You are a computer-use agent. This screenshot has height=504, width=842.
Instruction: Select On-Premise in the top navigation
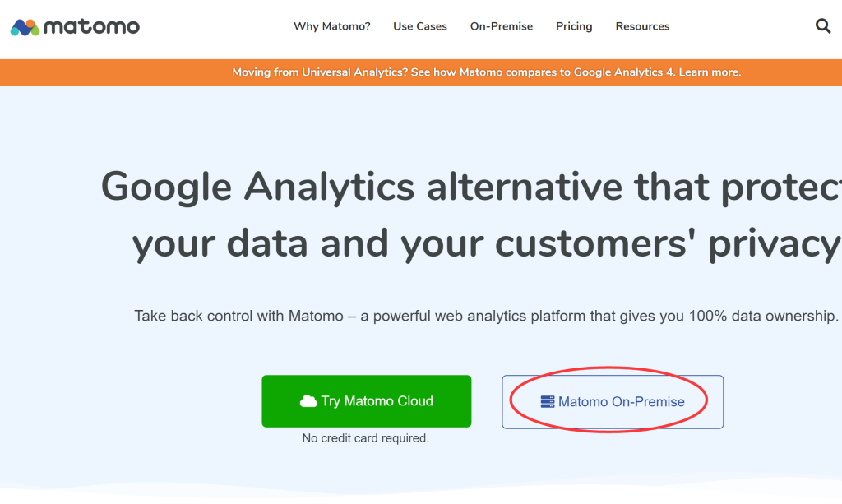click(x=502, y=26)
